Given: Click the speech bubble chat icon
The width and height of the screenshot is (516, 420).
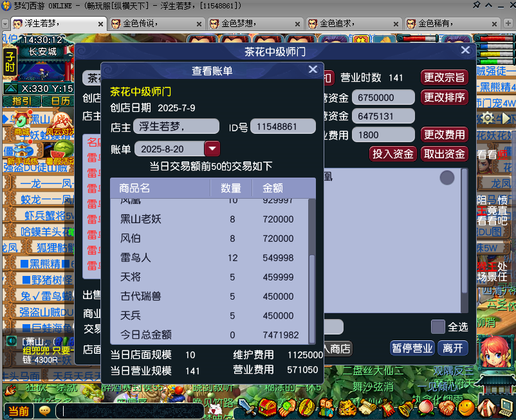Looking at the screenshot, I should pos(44,411).
